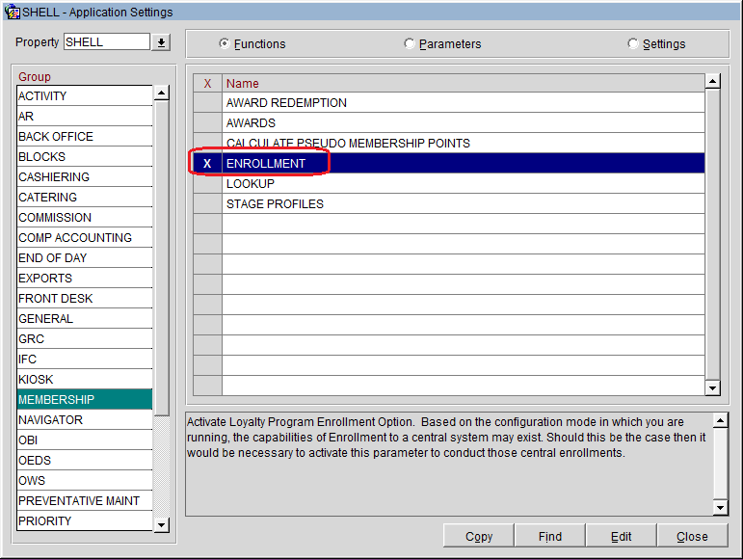Toggle the X cell for AWARD REDEMPTION
This screenshot has height=560, width=743.
(x=207, y=103)
